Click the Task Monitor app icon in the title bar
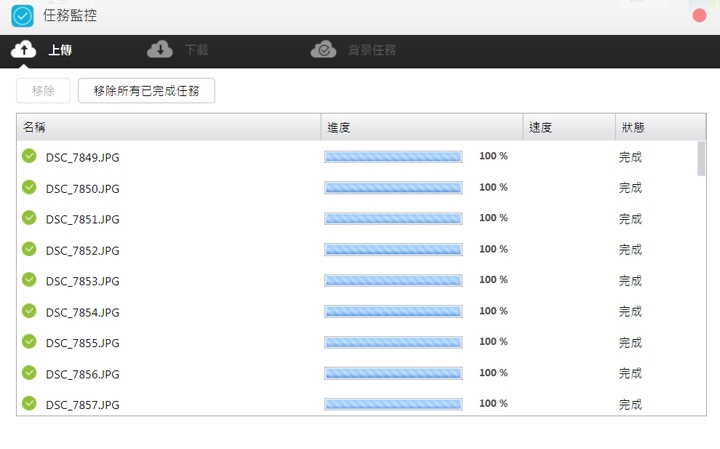Screen dimensions: 720x449 pyautogui.click(x=22, y=16)
